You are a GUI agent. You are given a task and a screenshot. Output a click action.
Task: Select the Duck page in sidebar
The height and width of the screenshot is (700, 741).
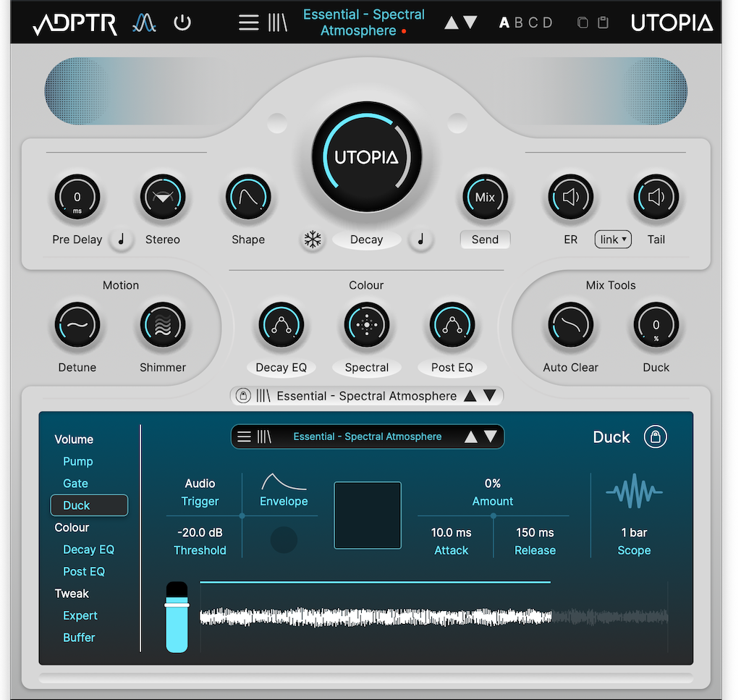click(89, 505)
